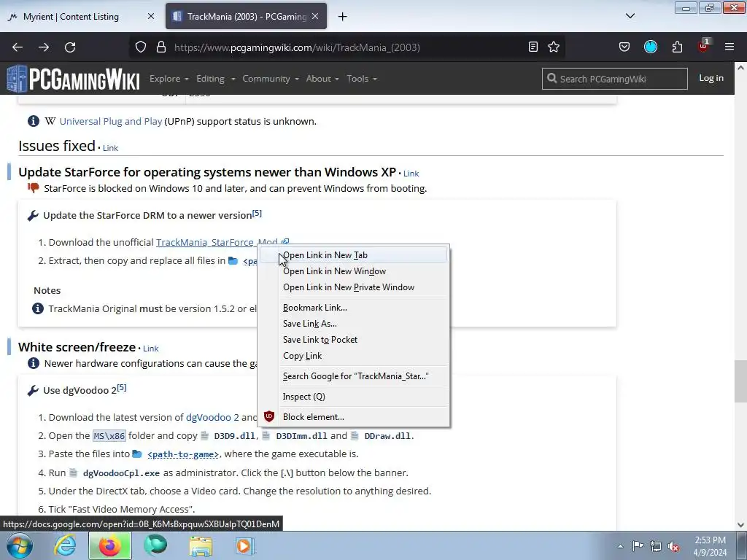Viewport: 747px width, 560px height.
Task: Close the Myrient Content Listing tab
Action: 151,16
